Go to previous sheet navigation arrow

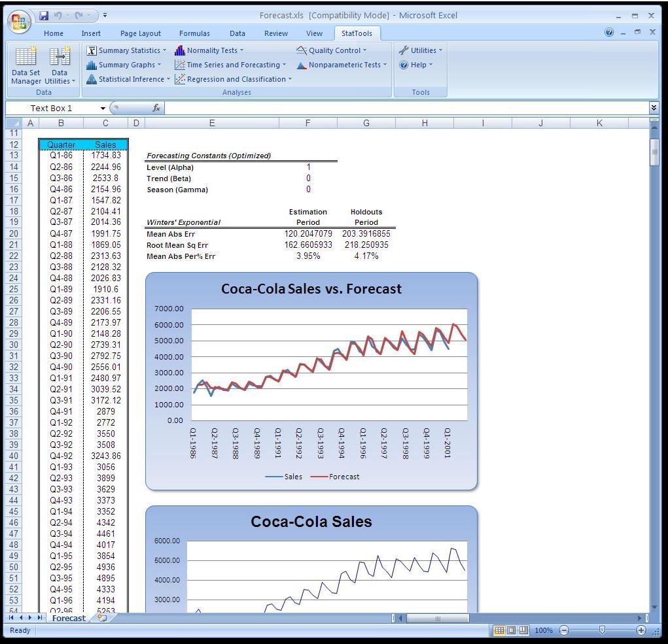tap(21, 618)
